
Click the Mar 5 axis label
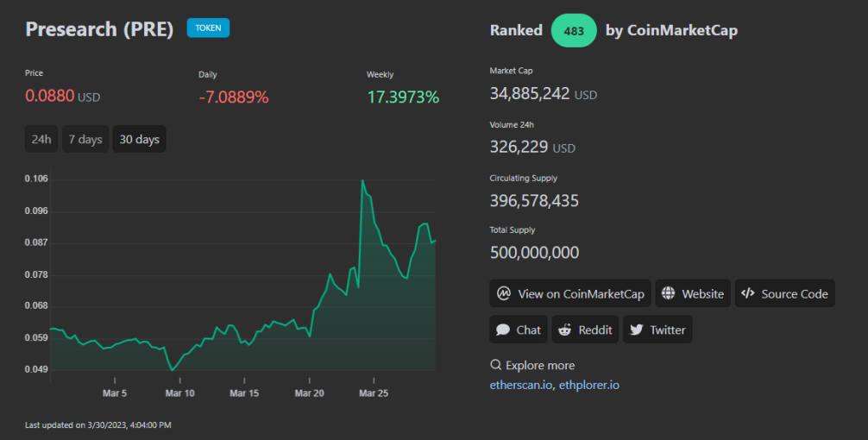(115, 393)
